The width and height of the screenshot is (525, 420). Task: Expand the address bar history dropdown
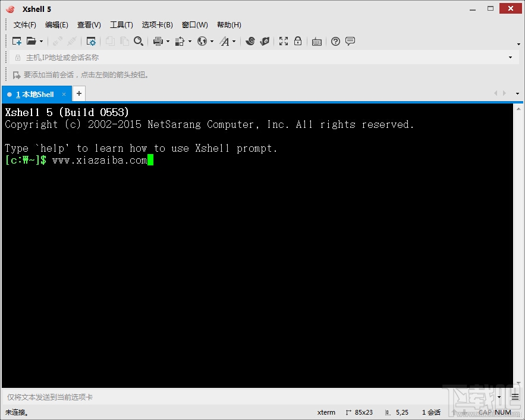pos(510,58)
